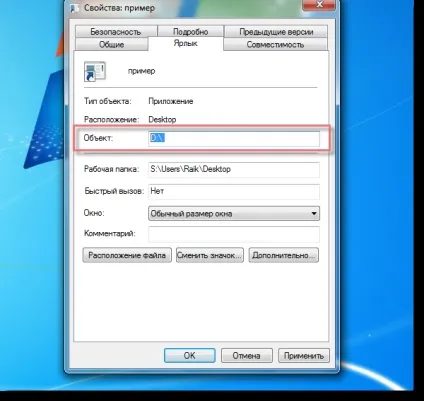
Task: Open the Предыдущие версии tab
Action: point(276,32)
